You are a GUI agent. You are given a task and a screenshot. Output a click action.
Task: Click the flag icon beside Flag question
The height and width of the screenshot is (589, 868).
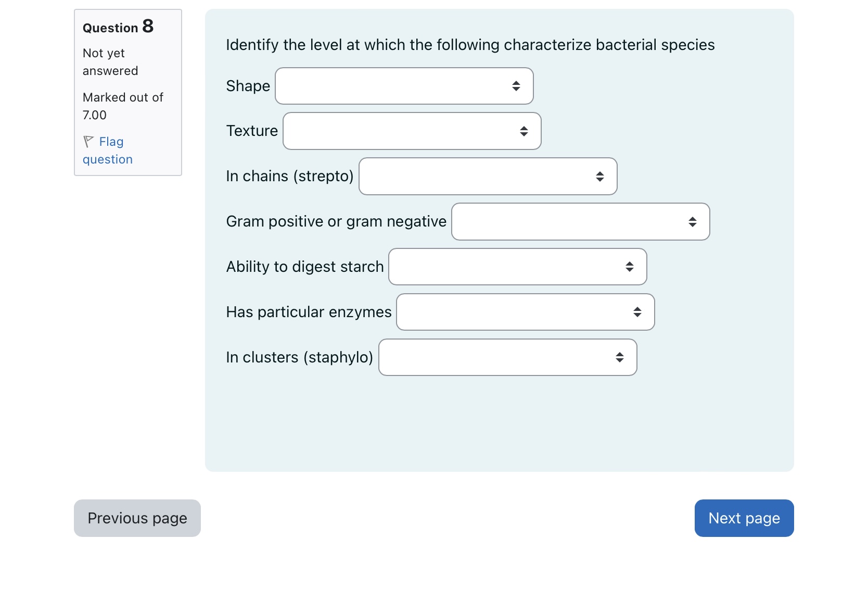point(88,142)
